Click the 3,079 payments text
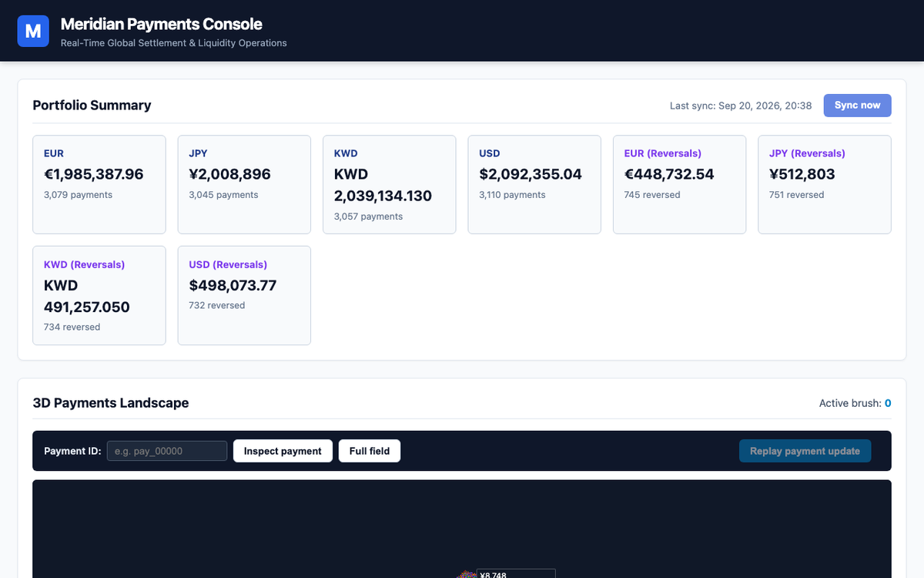Image resolution: width=924 pixels, height=578 pixels. tap(79, 195)
